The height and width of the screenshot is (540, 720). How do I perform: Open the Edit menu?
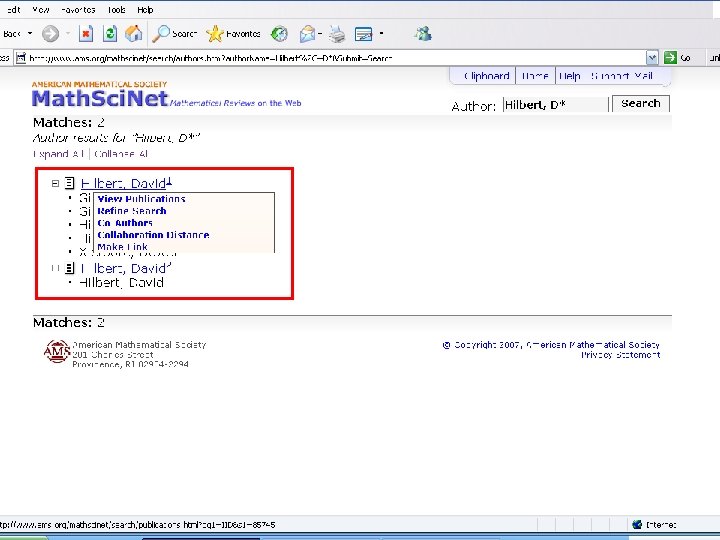[x=13, y=10]
